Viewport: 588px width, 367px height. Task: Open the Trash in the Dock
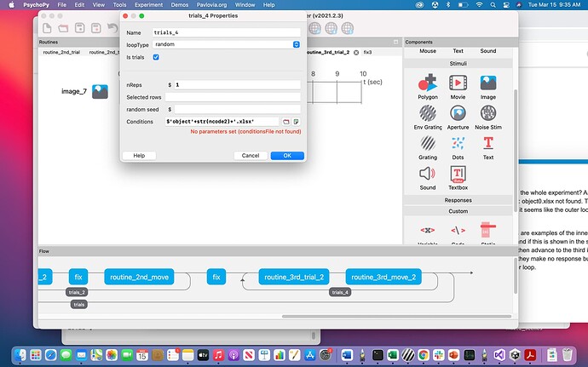[x=568, y=354]
